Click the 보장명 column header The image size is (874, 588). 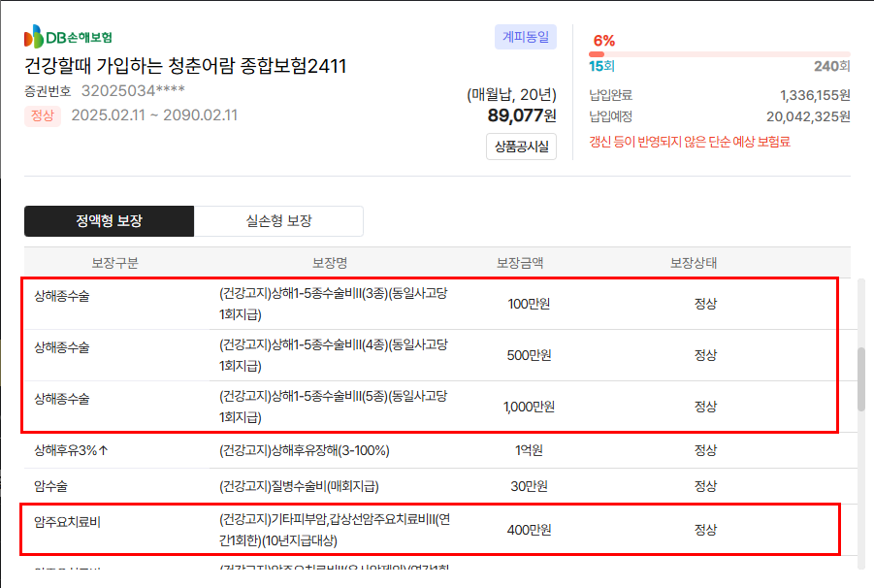pos(330,263)
